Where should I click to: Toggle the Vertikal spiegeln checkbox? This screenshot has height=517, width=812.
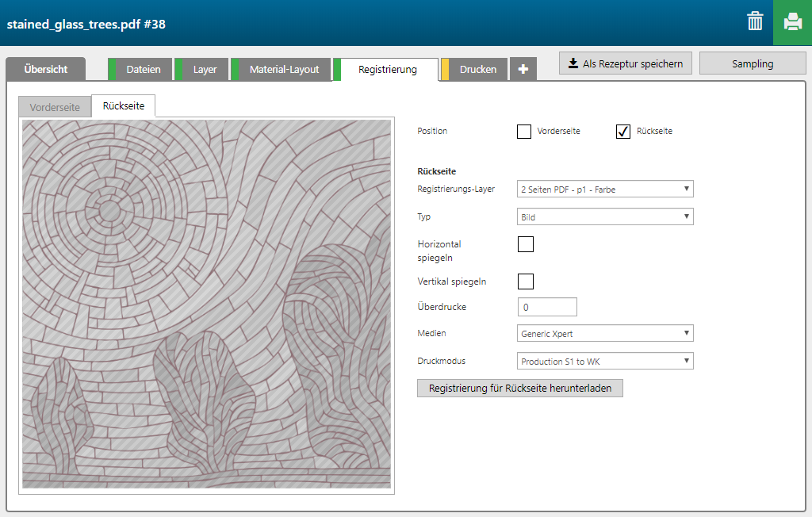click(x=525, y=281)
